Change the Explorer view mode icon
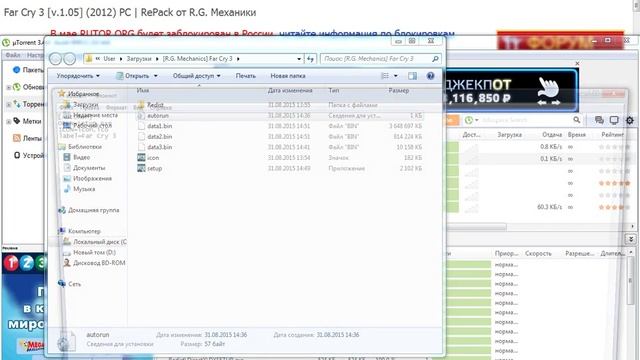The width and height of the screenshot is (640, 360). [x=385, y=76]
